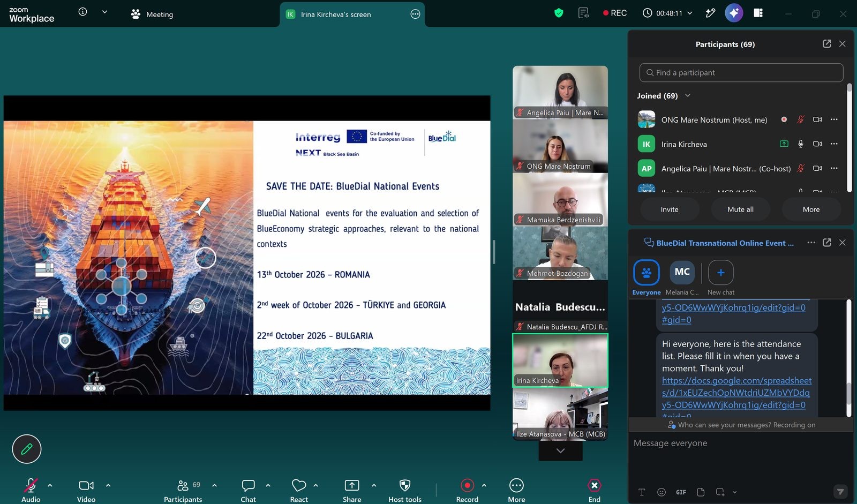This screenshot has height=504, width=857.
Task: Open text formatting options in chat
Action: tap(642, 492)
